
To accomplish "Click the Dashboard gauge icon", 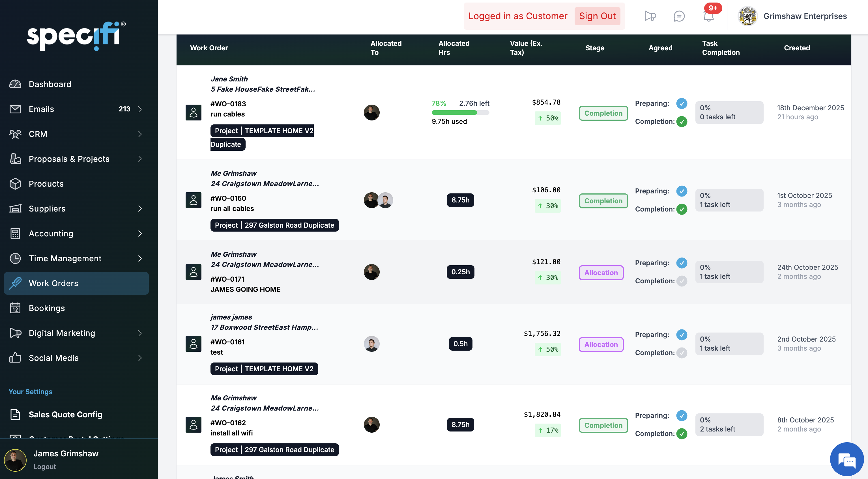I will pos(15,84).
